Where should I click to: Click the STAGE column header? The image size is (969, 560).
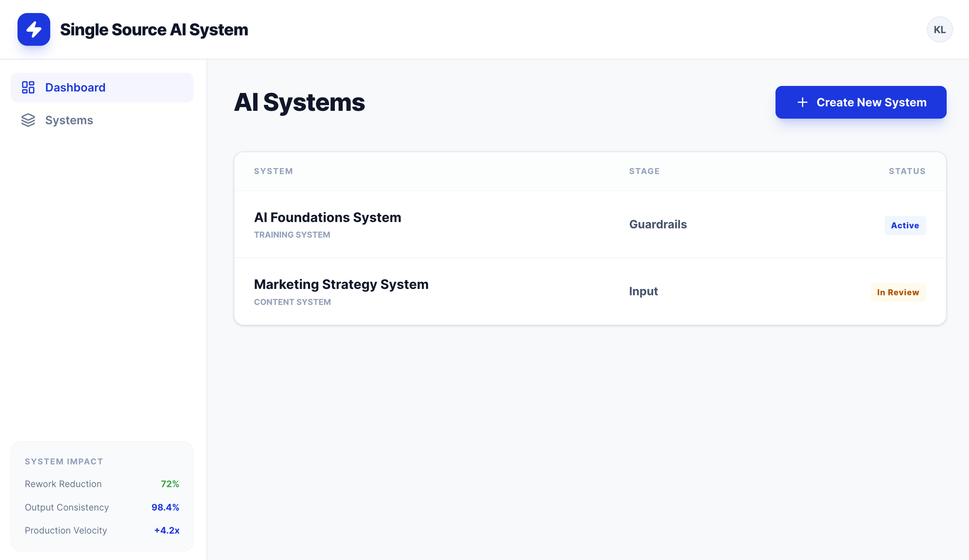[644, 171]
